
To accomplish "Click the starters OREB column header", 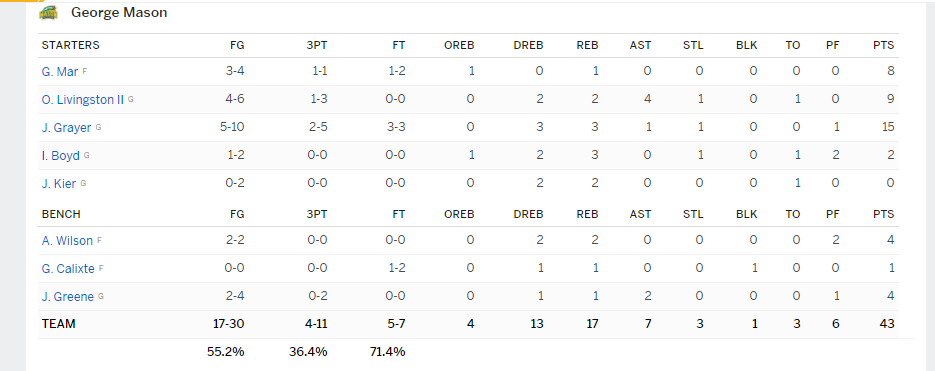I will pos(459,45).
